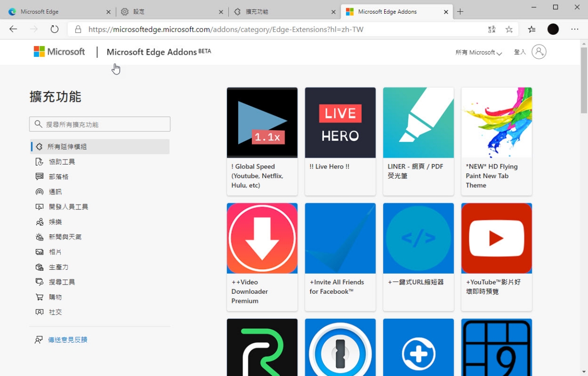Screen dimensions: 588x376
Task: Open the favorites list icon
Action: click(532, 29)
